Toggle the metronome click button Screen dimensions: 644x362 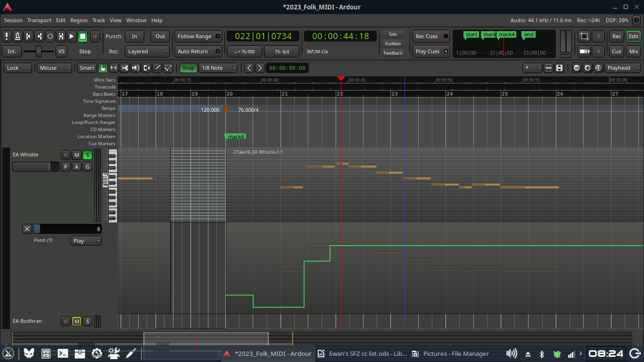(17, 36)
